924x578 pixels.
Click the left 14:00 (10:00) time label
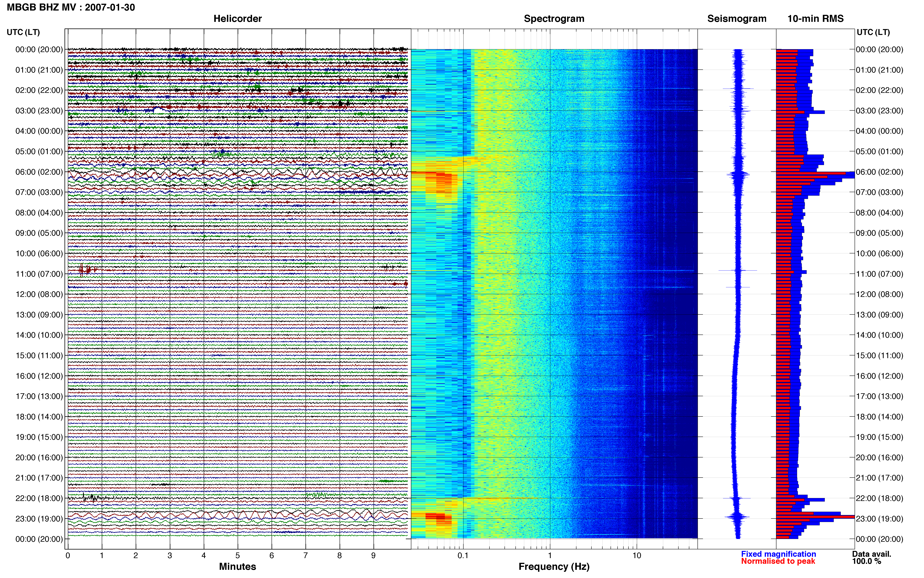(x=39, y=335)
